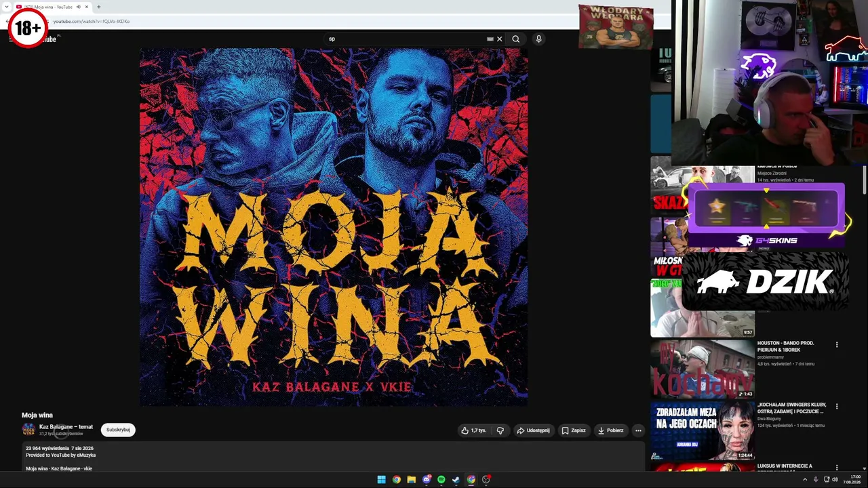
Task: Clear the YouTube search box text
Action: tap(500, 39)
